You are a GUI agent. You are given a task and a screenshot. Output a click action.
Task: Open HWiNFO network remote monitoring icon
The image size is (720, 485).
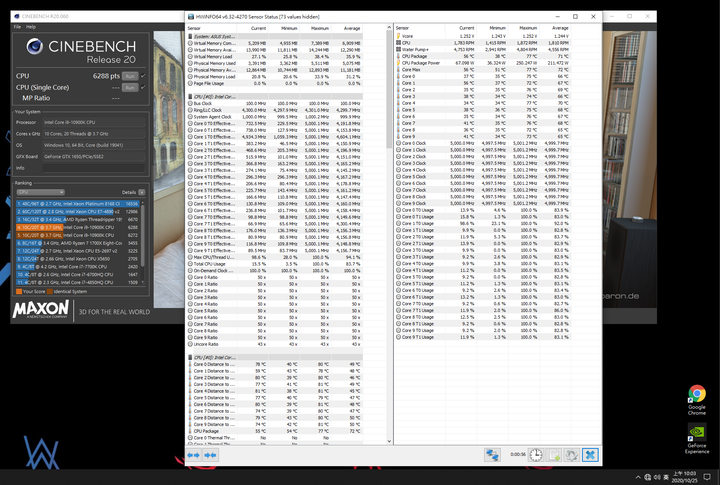pyautogui.click(x=492, y=455)
